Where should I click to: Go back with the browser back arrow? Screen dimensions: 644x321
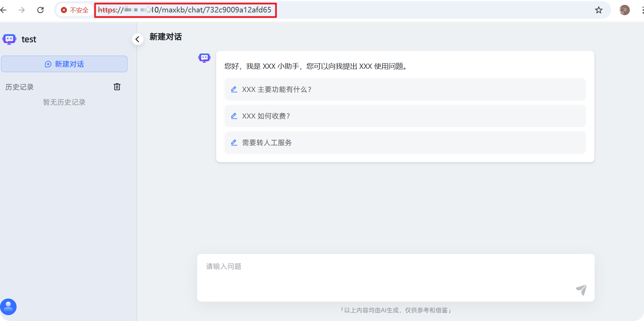coord(3,10)
